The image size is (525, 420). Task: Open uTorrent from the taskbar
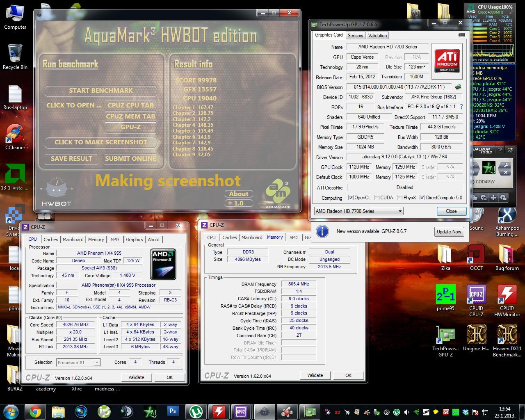196,411
